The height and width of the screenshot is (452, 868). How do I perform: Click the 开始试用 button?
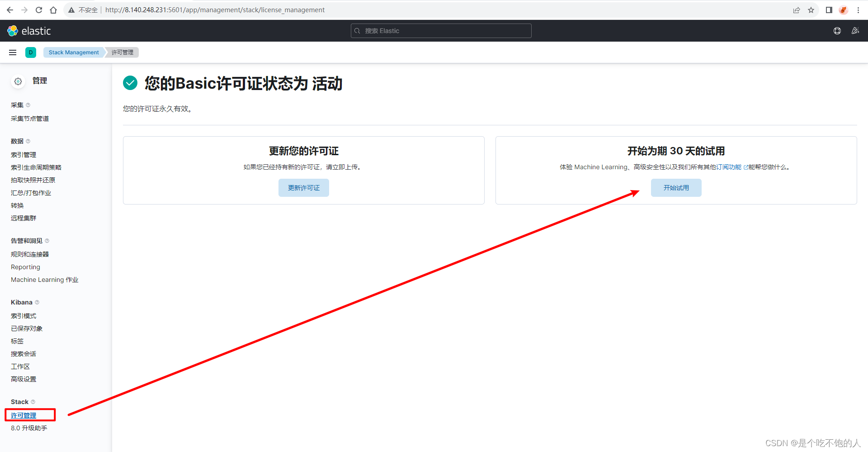pyautogui.click(x=676, y=188)
